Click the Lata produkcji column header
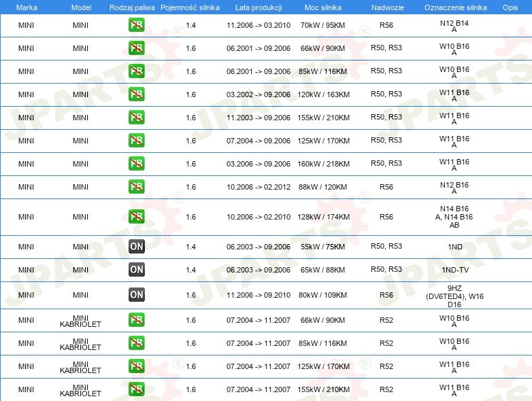Image resolution: width=532 pixels, height=401 pixels. [x=259, y=7]
